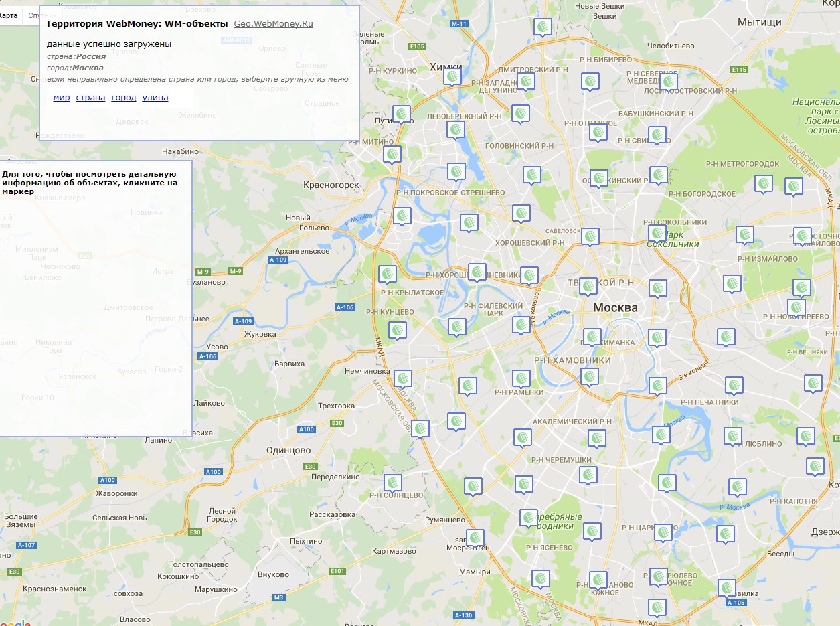Image resolution: width=840 pixels, height=626 pixels.
Task: Click the 'мир' scope link
Action: [x=62, y=98]
